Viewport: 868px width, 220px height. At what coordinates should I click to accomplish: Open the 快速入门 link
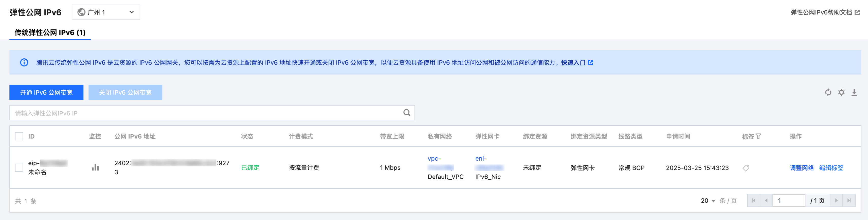[573, 63]
